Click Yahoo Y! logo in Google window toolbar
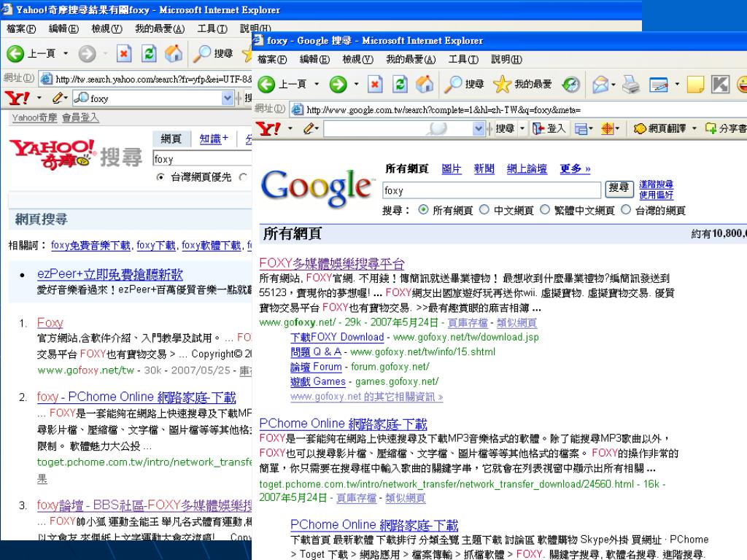Image resolution: width=747 pixels, height=560 pixels. pyautogui.click(x=268, y=128)
